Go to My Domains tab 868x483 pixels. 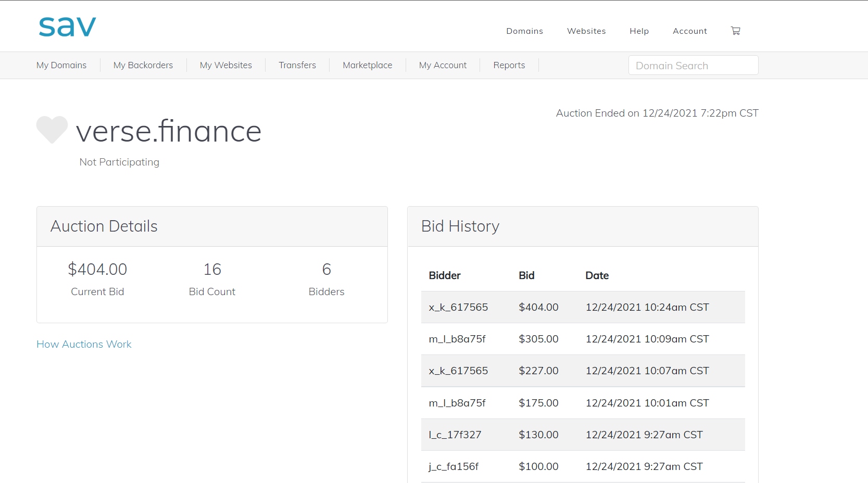click(61, 65)
